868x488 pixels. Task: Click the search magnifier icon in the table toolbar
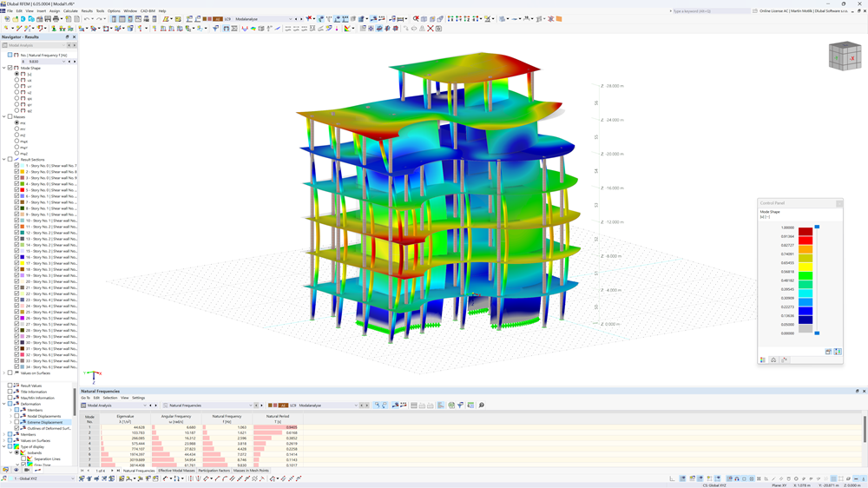pyautogui.click(x=481, y=406)
